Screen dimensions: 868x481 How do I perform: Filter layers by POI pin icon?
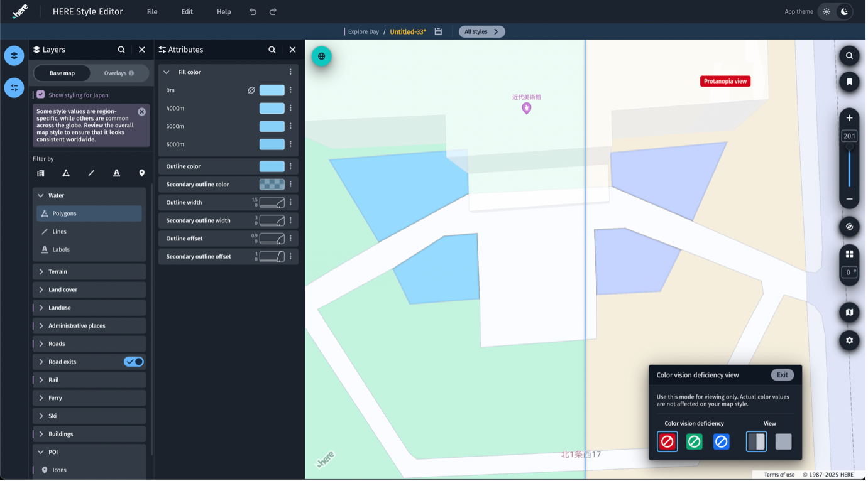point(142,173)
